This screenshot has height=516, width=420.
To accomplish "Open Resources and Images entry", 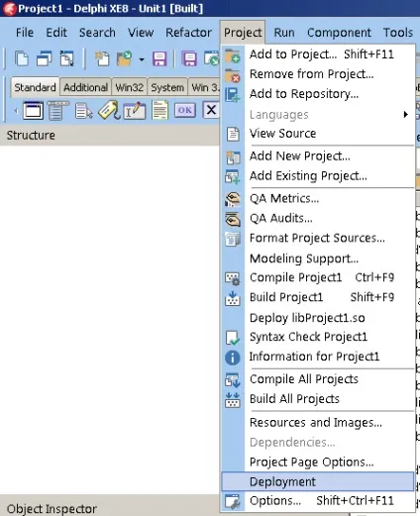I will (x=318, y=423).
